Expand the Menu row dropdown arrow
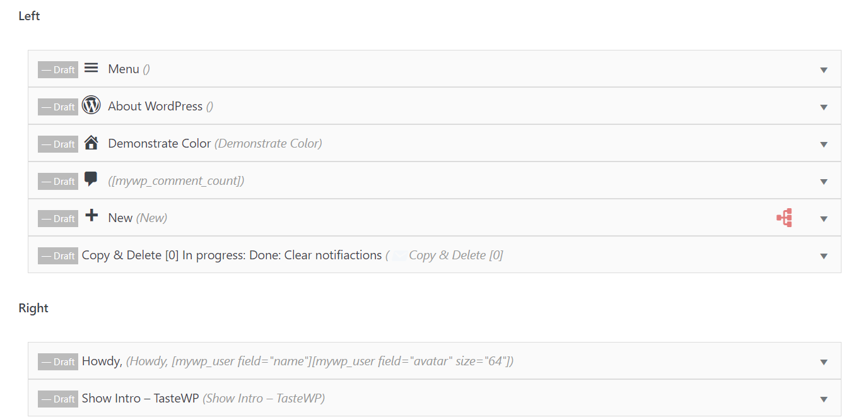This screenshot has height=417, width=868. pos(823,69)
